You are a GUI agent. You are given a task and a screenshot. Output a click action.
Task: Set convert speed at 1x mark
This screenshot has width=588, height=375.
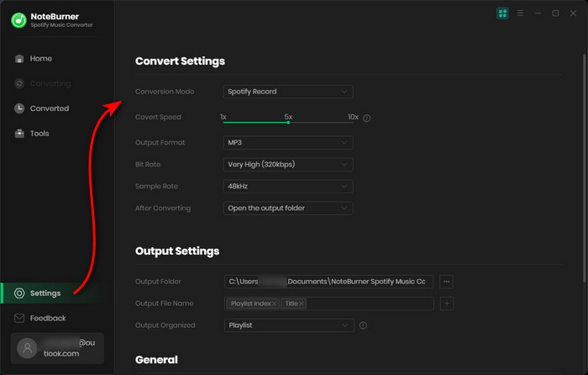click(x=223, y=117)
